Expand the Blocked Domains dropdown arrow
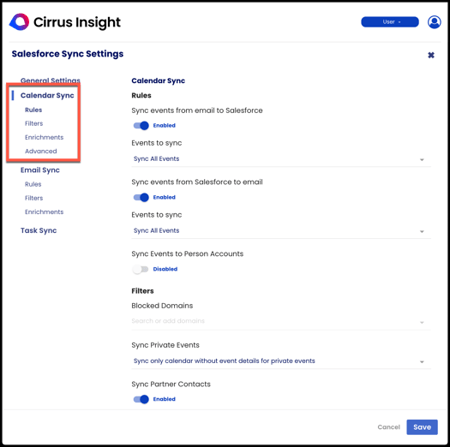Viewport: 450px width, 447px height. [422, 322]
